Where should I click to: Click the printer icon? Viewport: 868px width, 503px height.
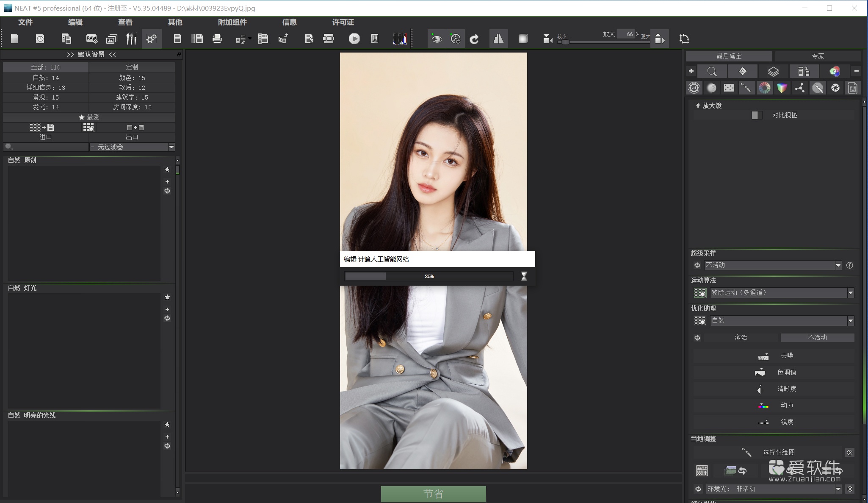click(217, 39)
